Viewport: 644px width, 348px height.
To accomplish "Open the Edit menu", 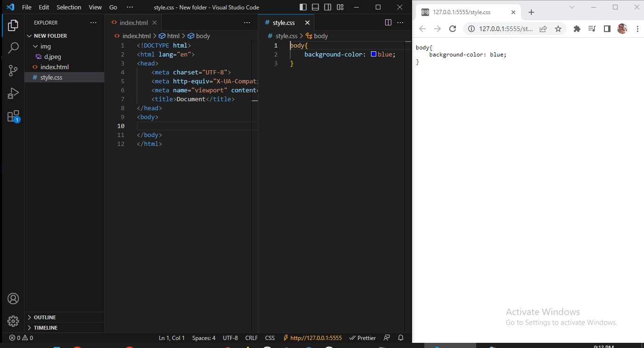I will [x=44, y=7].
